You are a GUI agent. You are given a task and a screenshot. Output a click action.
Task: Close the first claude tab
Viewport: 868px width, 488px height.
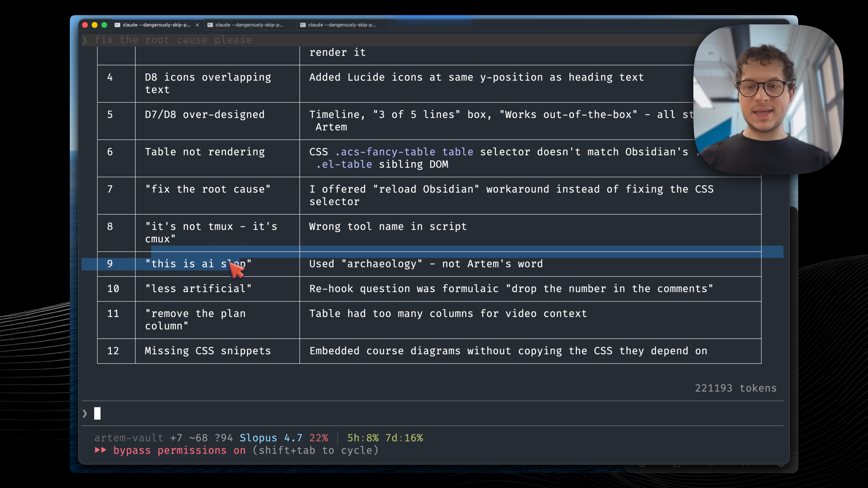tap(197, 25)
